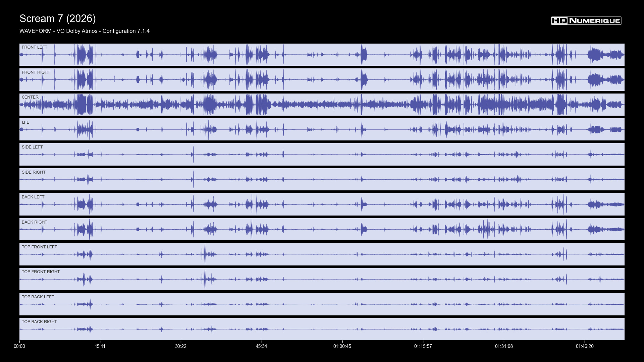
Task: Select the 'Scream 7 (2026)' title text
Action: [x=58, y=18]
